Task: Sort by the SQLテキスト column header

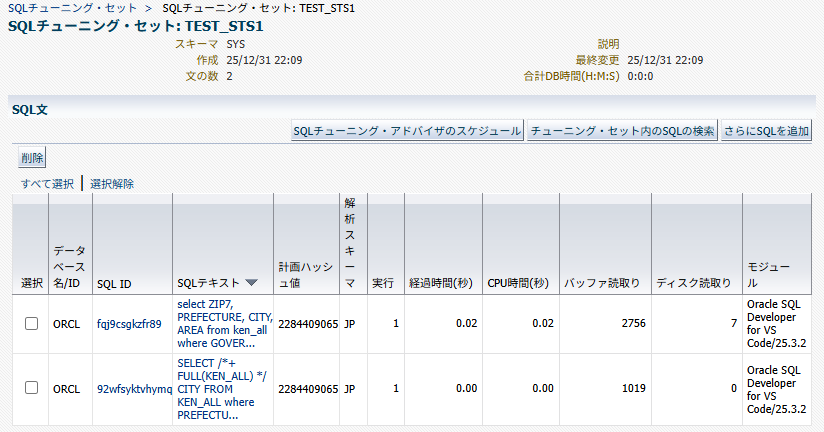Action: [x=208, y=283]
